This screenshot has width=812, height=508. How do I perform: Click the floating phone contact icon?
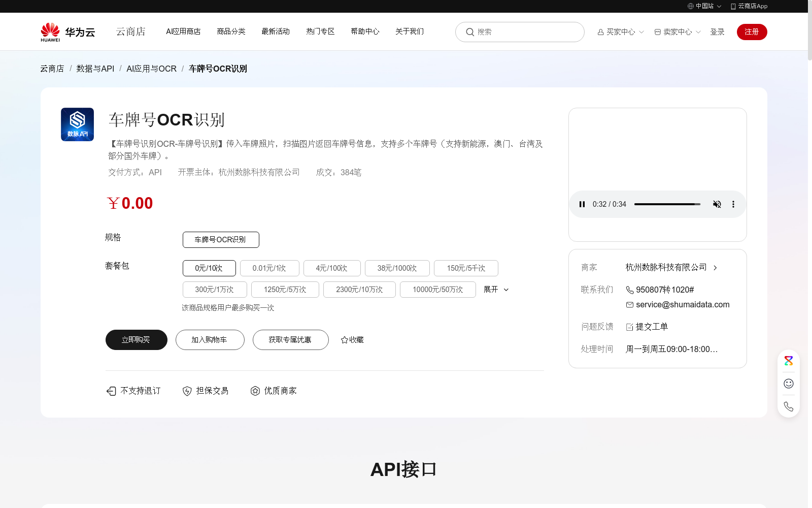point(789,406)
